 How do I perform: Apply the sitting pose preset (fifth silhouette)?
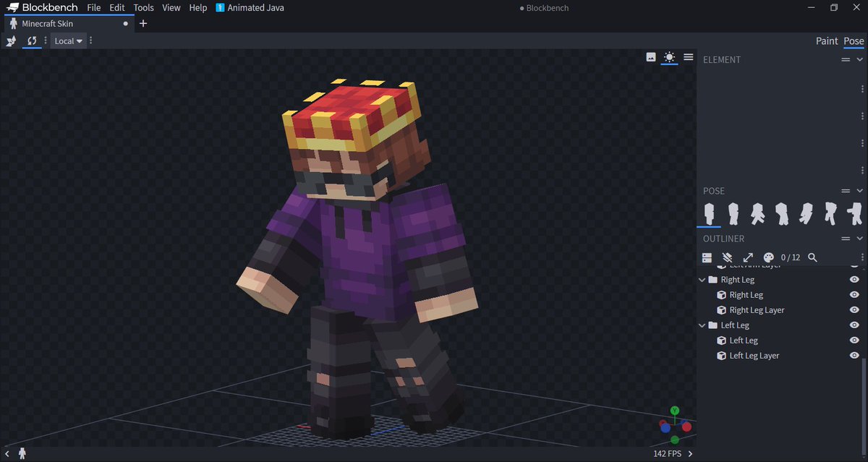click(x=806, y=213)
